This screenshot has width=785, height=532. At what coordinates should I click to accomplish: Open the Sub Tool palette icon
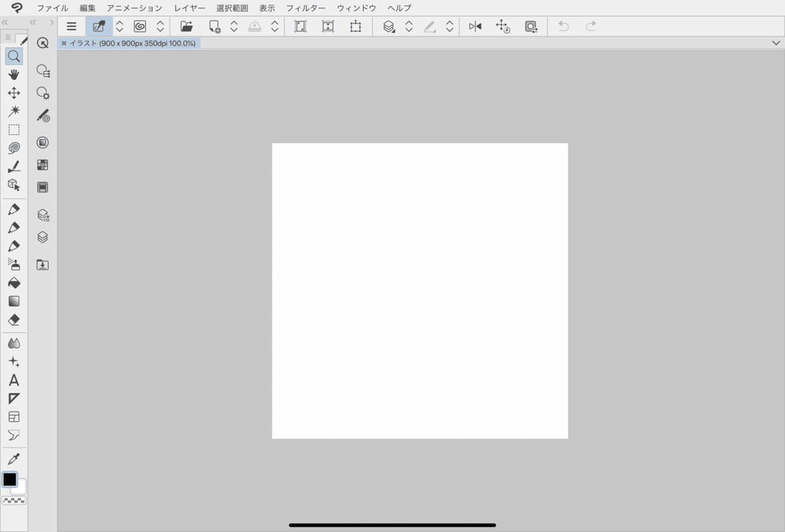click(43, 71)
